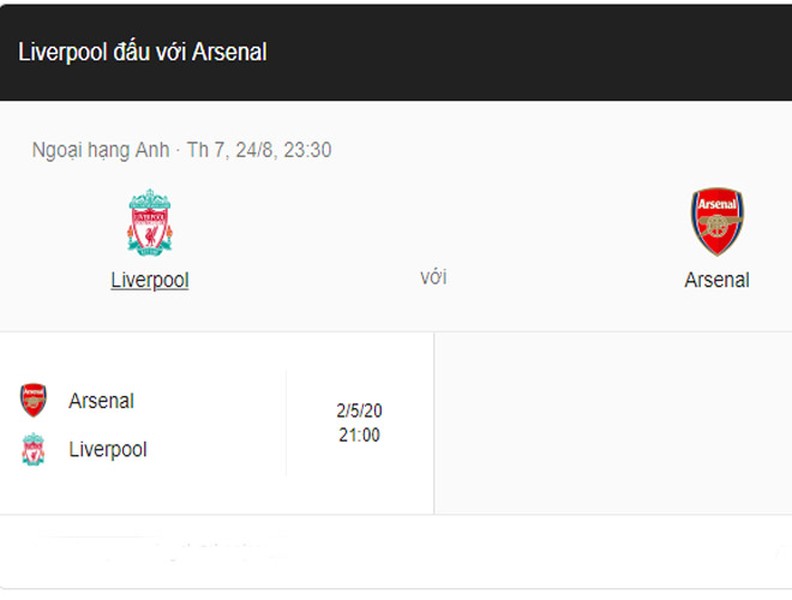
Task: Click the small Liverpool crest in match list
Action: click(x=33, y=449)
